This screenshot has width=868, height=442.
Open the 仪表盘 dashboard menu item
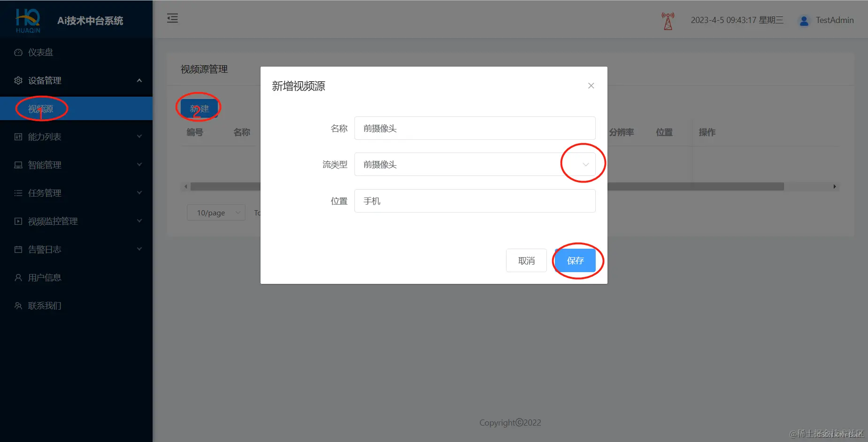pyautogui.click(x=76, y=52)
